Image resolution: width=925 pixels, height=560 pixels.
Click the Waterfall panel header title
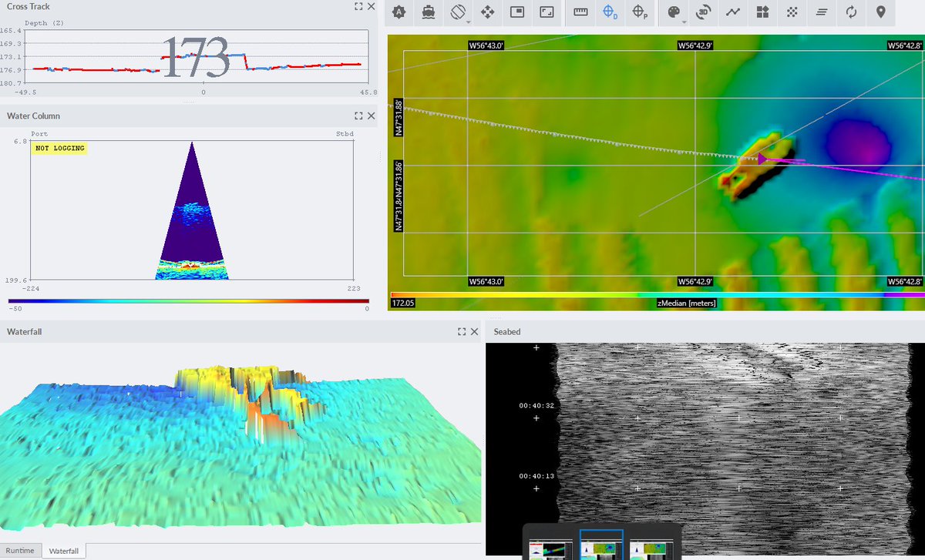coord(23,331)
